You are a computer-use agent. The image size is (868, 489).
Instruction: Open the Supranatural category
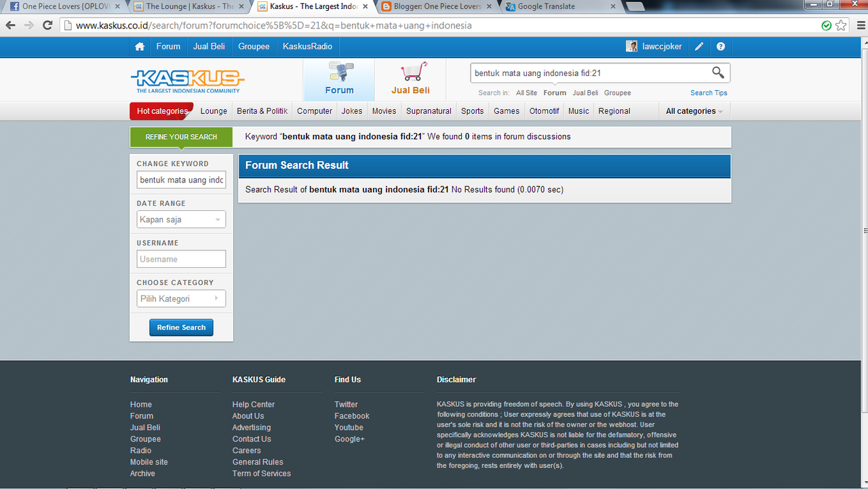(429, 111)
